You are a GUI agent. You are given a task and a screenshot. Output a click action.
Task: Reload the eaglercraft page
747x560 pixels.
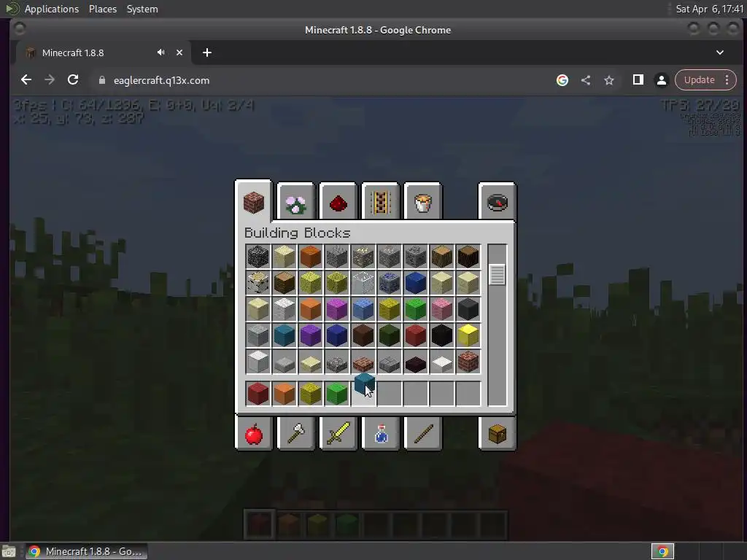(73, 80)
